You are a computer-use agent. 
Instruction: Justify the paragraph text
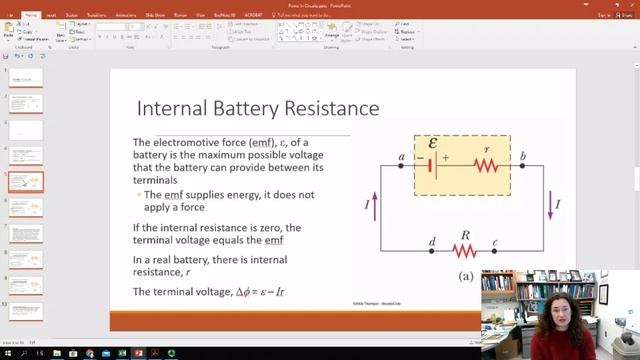tap(198, 37)
